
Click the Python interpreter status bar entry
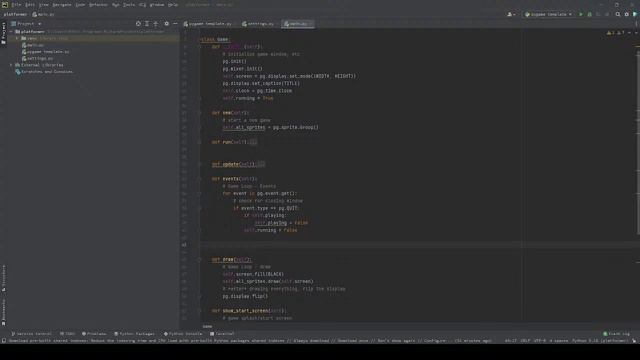tap(600, 340)
